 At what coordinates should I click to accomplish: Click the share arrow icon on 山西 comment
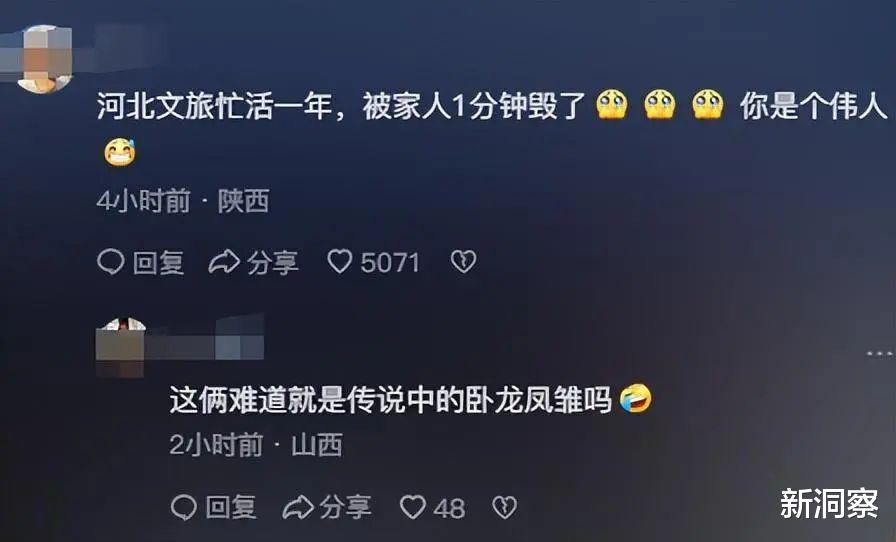point(298,507)
